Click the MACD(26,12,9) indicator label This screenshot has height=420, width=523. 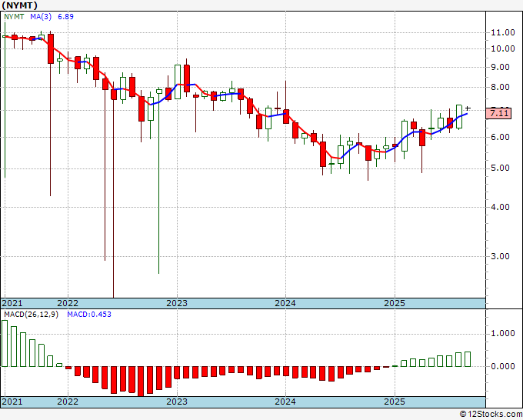tap(31, 315)
